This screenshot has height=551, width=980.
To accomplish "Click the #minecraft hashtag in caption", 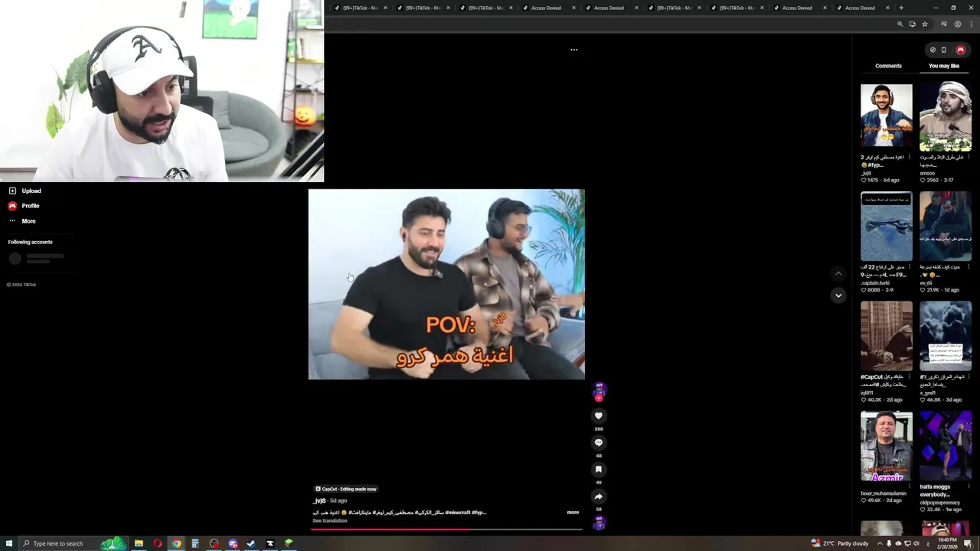I will [458, 512].
